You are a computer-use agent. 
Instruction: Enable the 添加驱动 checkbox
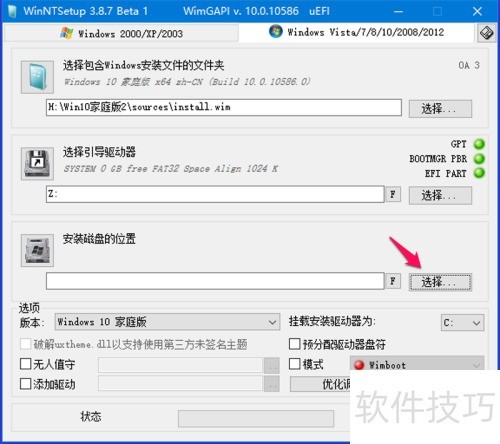coord(26,384)
